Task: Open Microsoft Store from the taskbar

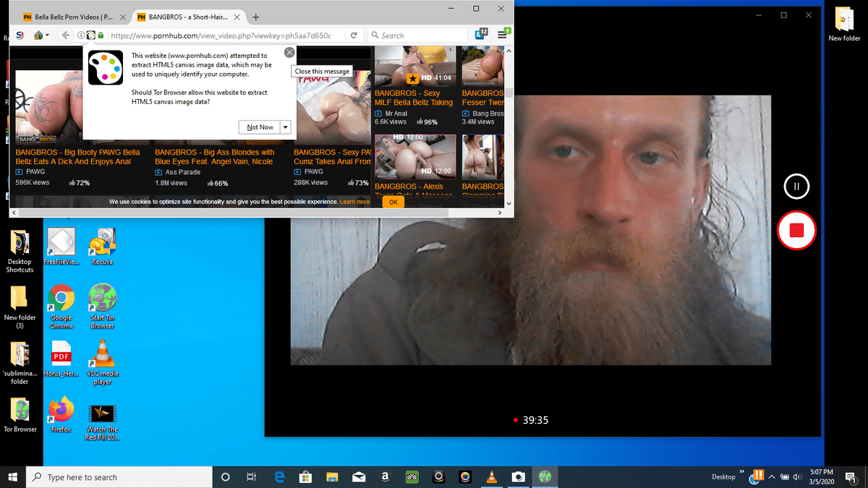Action: point(305,477)
